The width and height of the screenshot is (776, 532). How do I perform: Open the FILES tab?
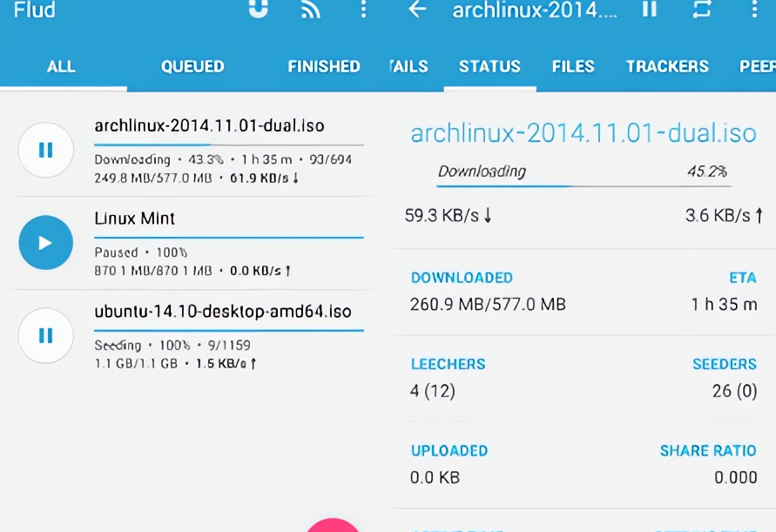point(573,66)
